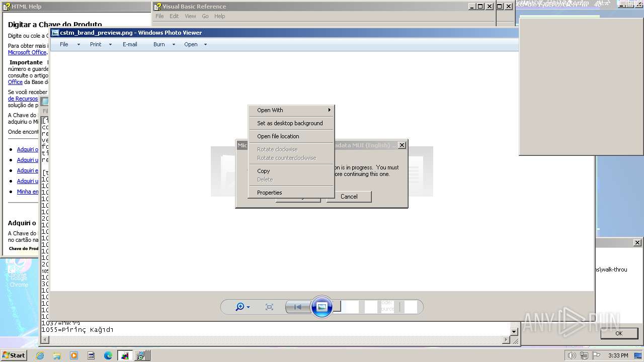The width and height of the screenshot is (644, 362).
Task: Open the Action Center flag icon in the tray
Action: coord(596,355)
